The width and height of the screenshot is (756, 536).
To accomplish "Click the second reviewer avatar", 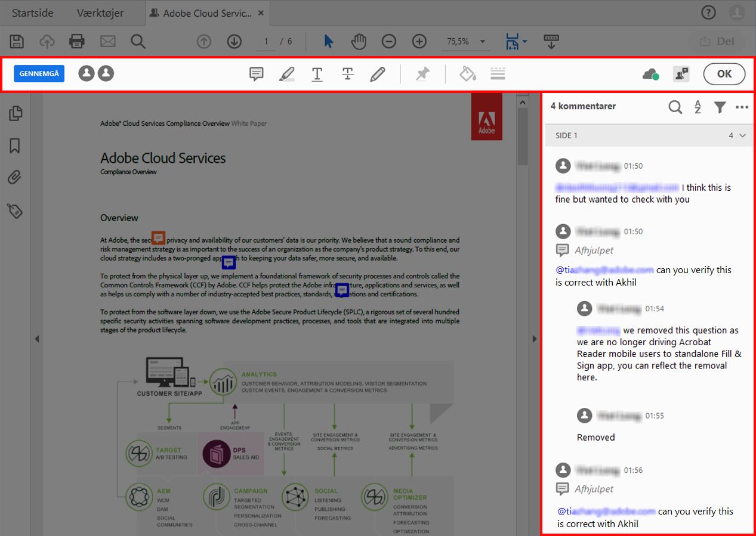I will point(106,73).
